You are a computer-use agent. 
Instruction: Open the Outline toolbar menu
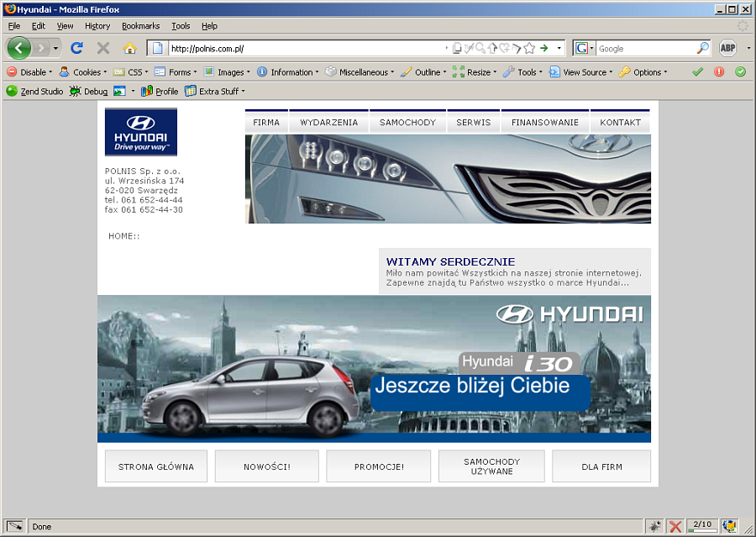(423, 72)
